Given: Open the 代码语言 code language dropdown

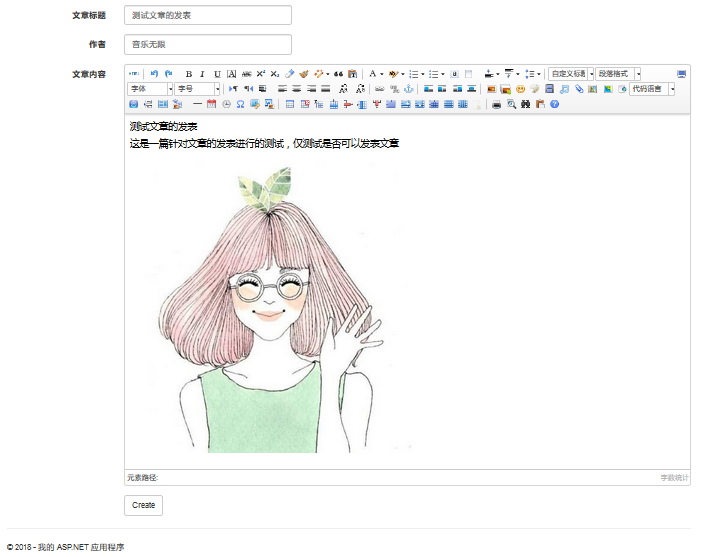Looking at the screenshot, I should pos(652,88).
